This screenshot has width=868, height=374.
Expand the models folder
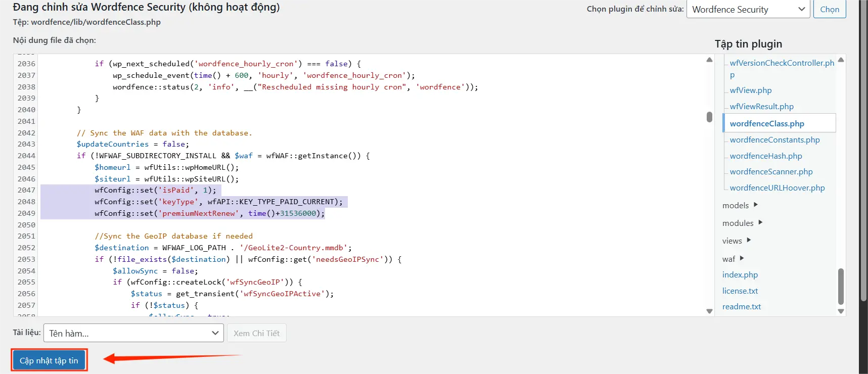click(740, 205)
